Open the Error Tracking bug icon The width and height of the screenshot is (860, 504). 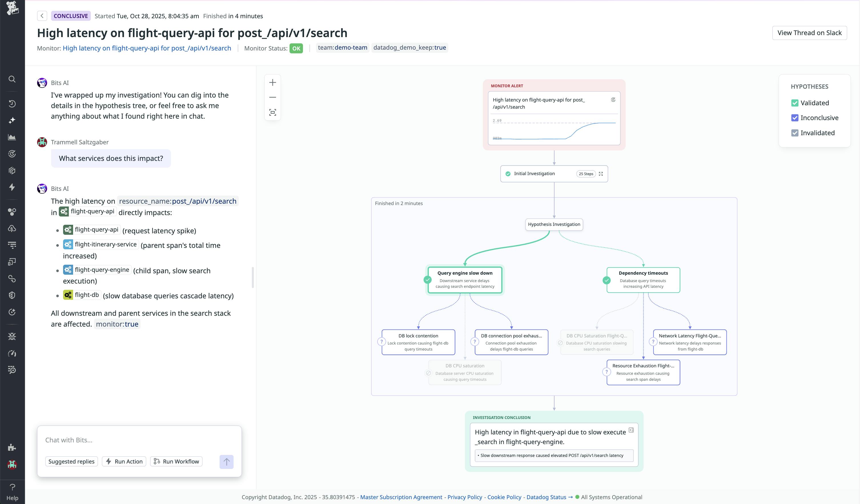[12, 336]
